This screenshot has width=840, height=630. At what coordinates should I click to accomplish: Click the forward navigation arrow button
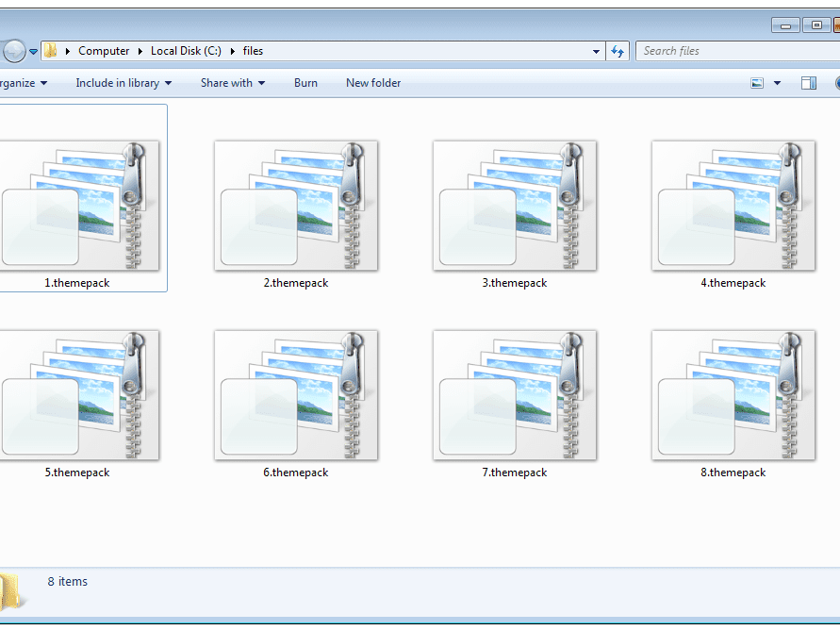(x=14, y=52)
